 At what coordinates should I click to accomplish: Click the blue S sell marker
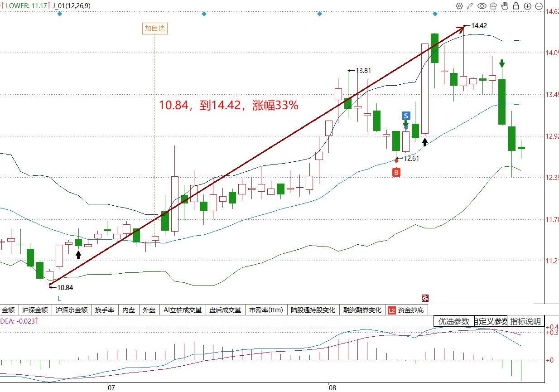pyautogui.click(x=406, y=116)
